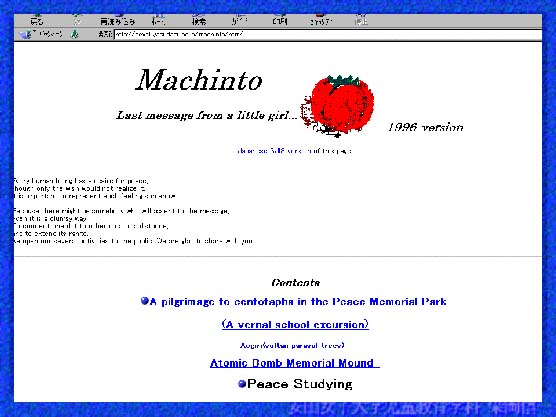Reload the page via 再読み込み button
The image size is (556, 417).
tap(117, 21)
